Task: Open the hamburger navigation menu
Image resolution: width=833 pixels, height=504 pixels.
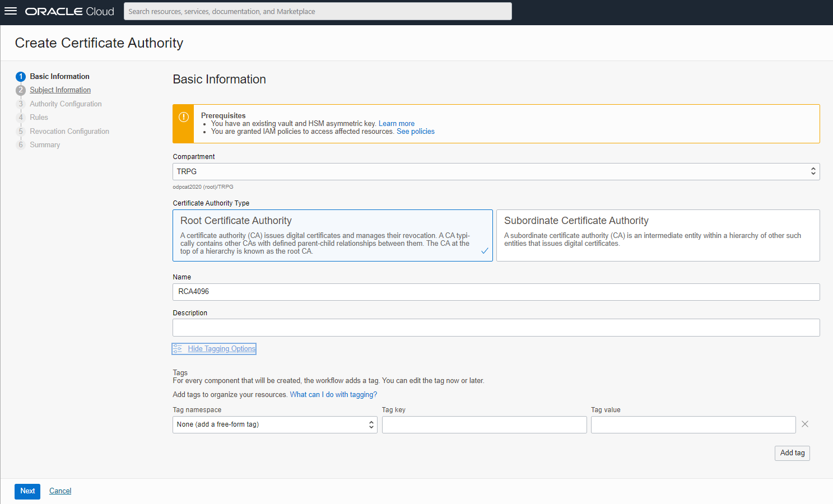Action: pos(11,11)
